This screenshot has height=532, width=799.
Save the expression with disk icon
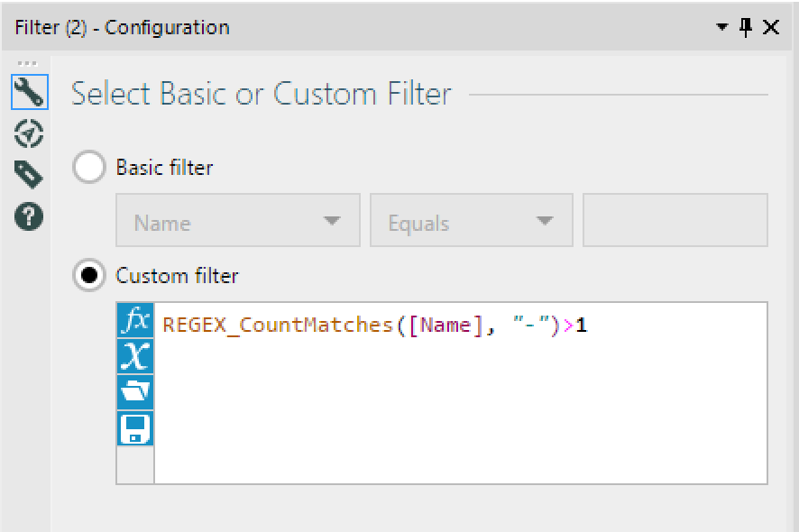click(x=135, y=428)
